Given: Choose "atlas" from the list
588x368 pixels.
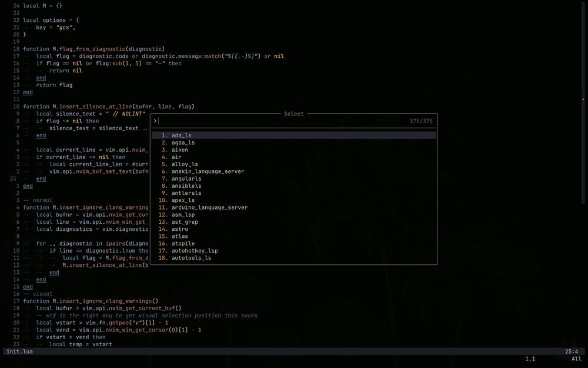Looking at the screenshot, I should click(x=178, y=236).
